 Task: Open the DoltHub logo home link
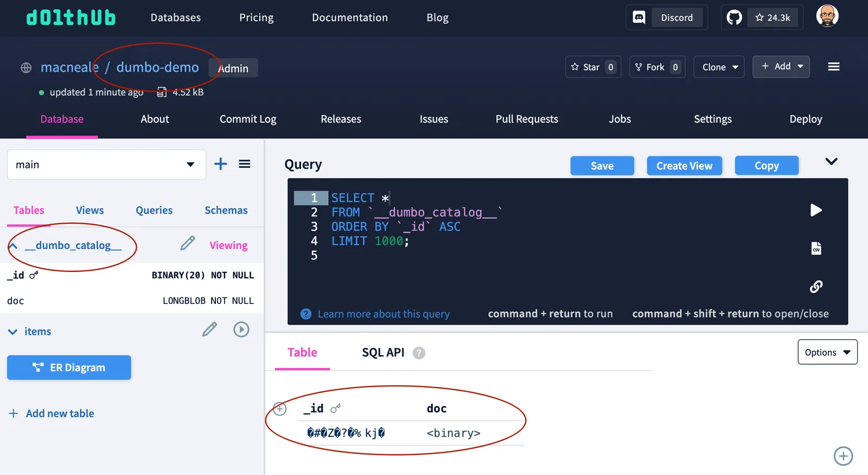71,17
